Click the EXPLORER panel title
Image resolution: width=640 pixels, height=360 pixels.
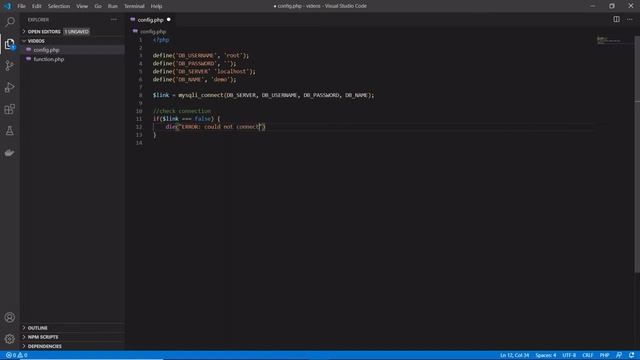38,20
